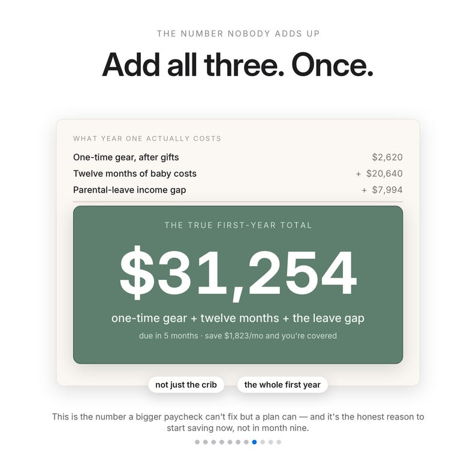The height and width of the screenshot is (476, 476).
Task: Go back to the seventh carousel dot
Action: 246,442
